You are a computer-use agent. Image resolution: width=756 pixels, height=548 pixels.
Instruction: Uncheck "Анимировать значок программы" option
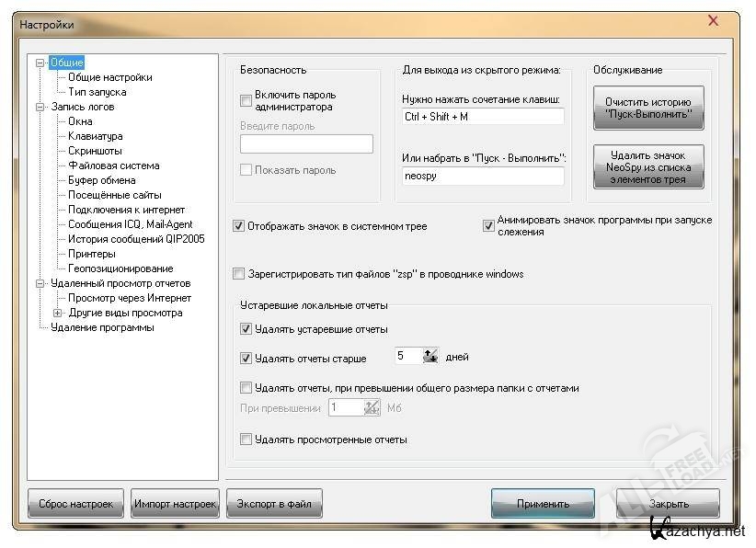coord(488,226)
